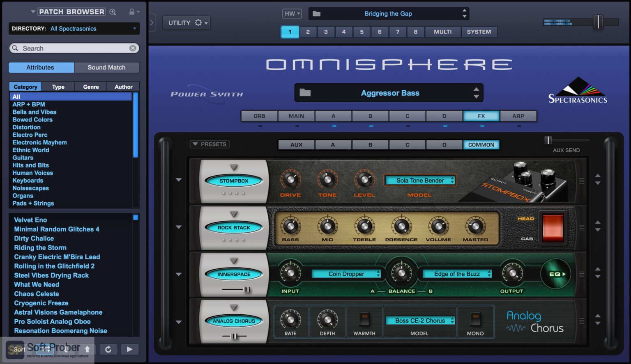Select part 2 tab

(x=308, y=32)
